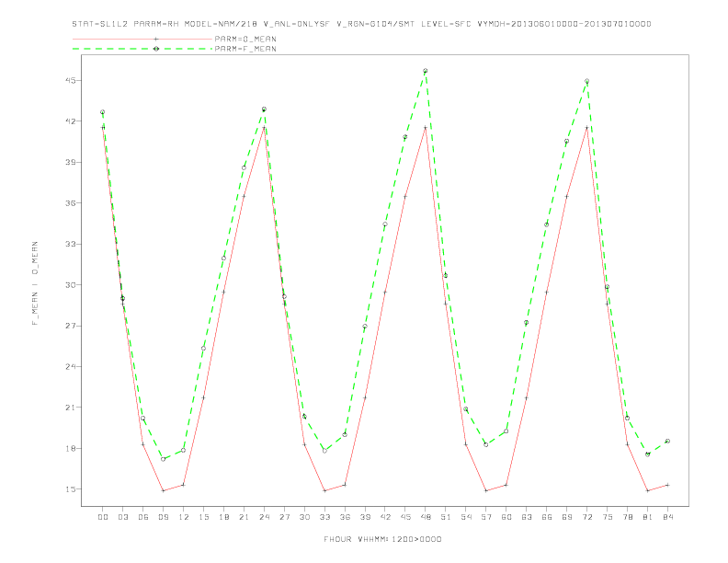The height and width of the screenshot is (563, 728).
Task: Click x-axis forecast hour label 39
Action: click(x=365, y=517)
